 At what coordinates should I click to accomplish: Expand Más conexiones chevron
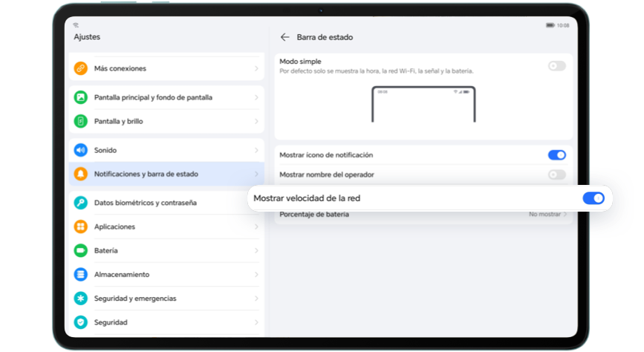click(256, 68)
